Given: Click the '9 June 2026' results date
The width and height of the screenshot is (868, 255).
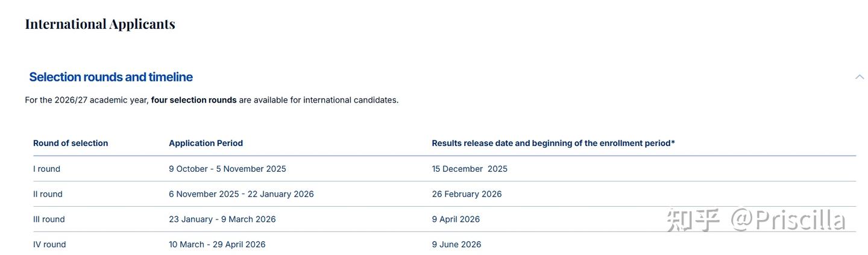Looking at the screenshot, I should point(456,244).
